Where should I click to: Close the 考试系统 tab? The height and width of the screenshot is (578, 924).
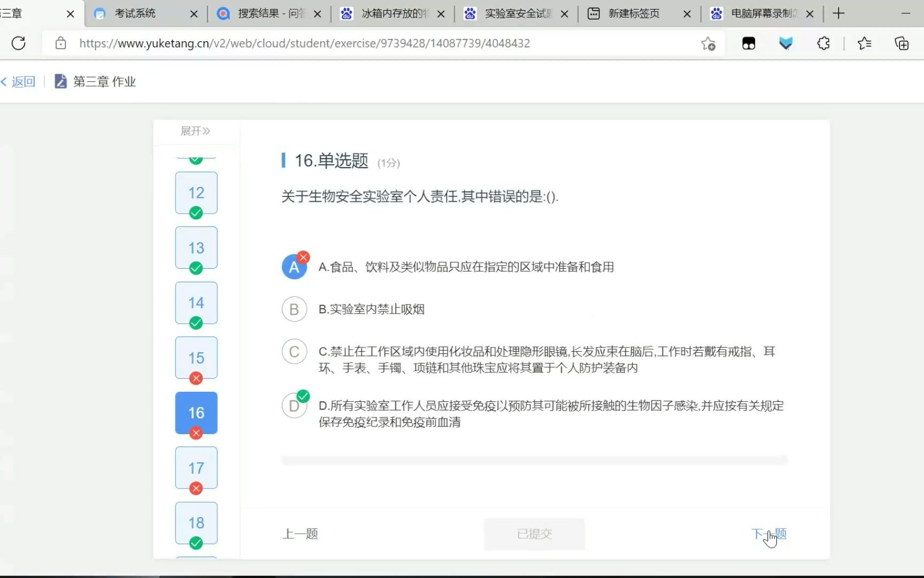[194, 14]
